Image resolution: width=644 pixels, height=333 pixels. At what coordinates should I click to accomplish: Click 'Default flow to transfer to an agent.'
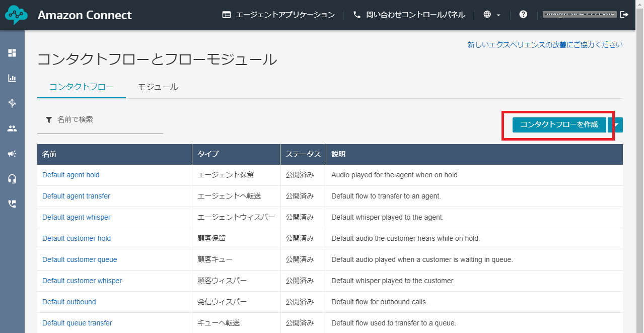coord(386,196)
